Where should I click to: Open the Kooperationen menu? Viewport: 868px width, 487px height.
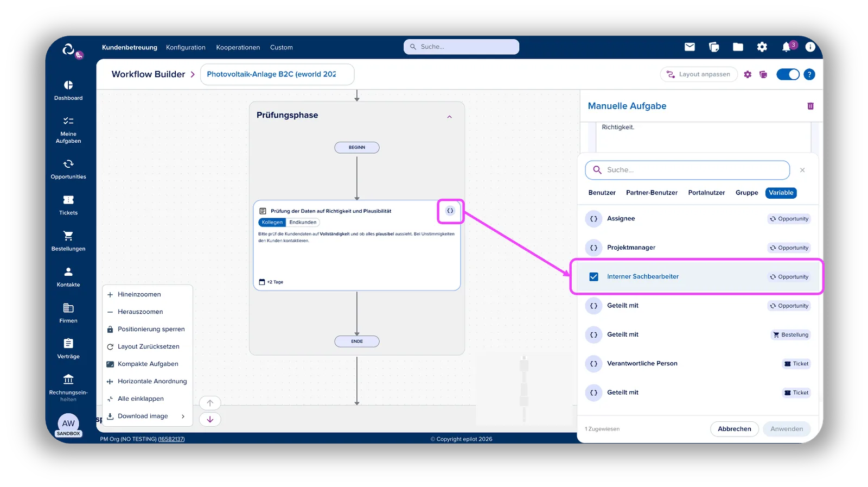click(x=238, y=47)
